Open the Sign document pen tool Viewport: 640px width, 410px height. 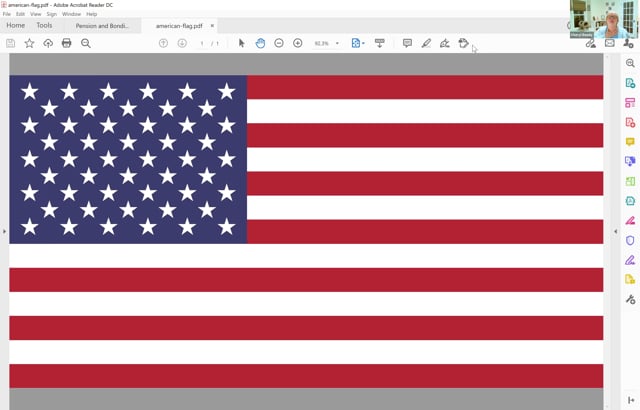pos(445,43)
